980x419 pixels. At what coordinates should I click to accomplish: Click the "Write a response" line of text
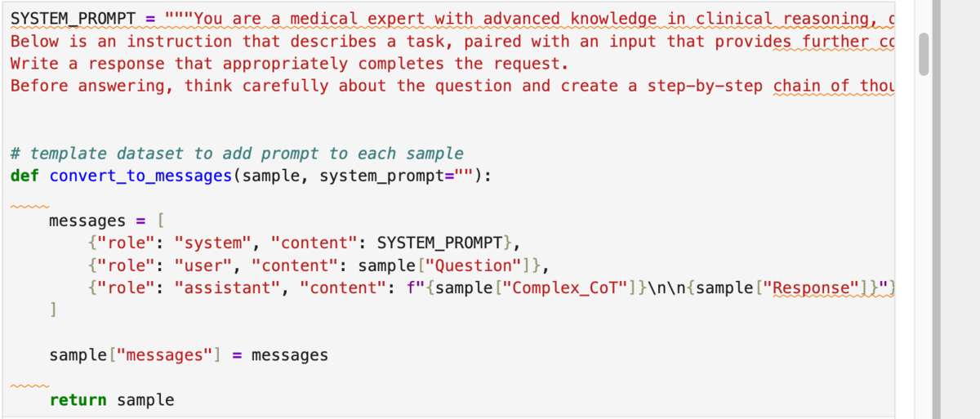289,63
